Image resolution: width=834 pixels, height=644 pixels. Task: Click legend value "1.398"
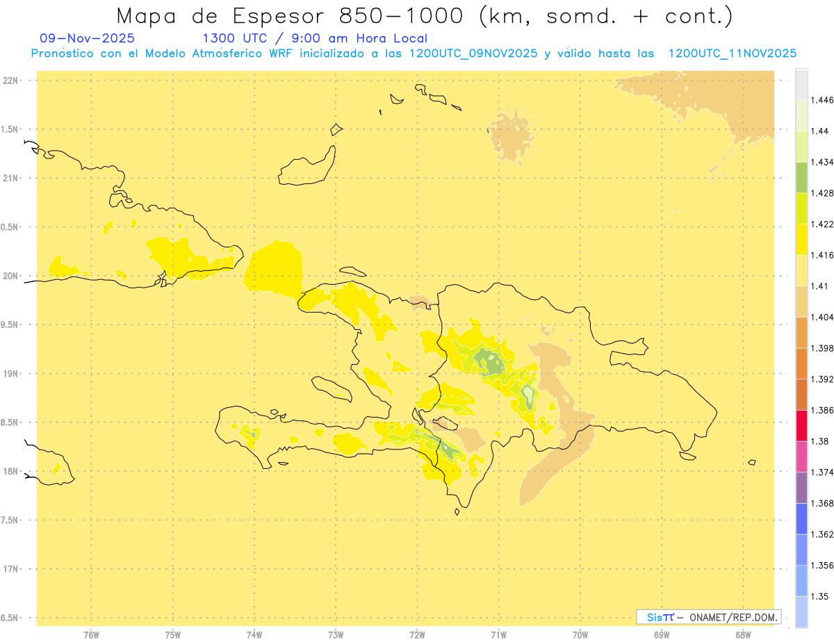tap(824, 348)
